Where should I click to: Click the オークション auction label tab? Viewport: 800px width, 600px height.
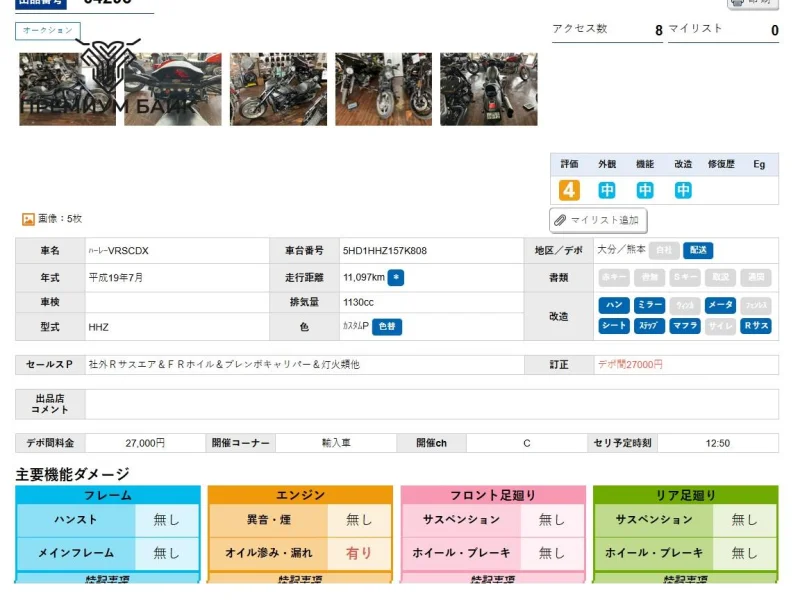(x=48, y=31)
